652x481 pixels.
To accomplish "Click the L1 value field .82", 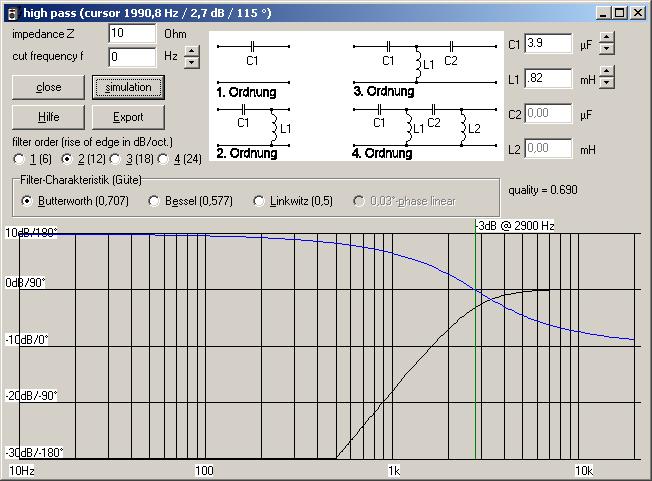I will (548, 78).
